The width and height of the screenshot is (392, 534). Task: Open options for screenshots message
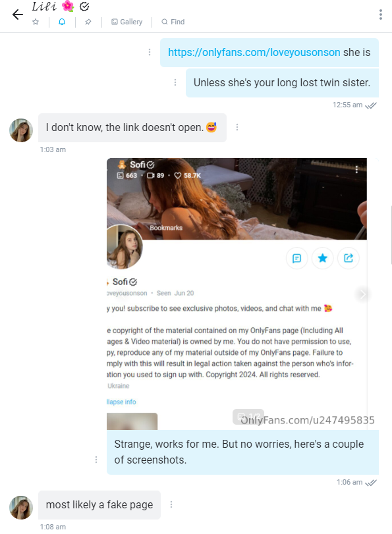coord(96,460)
